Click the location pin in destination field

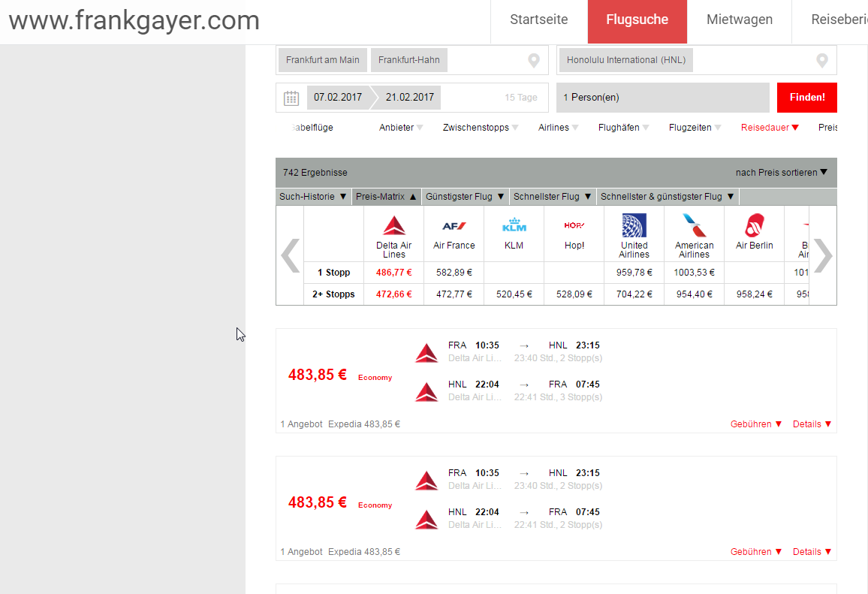[822, 60]
